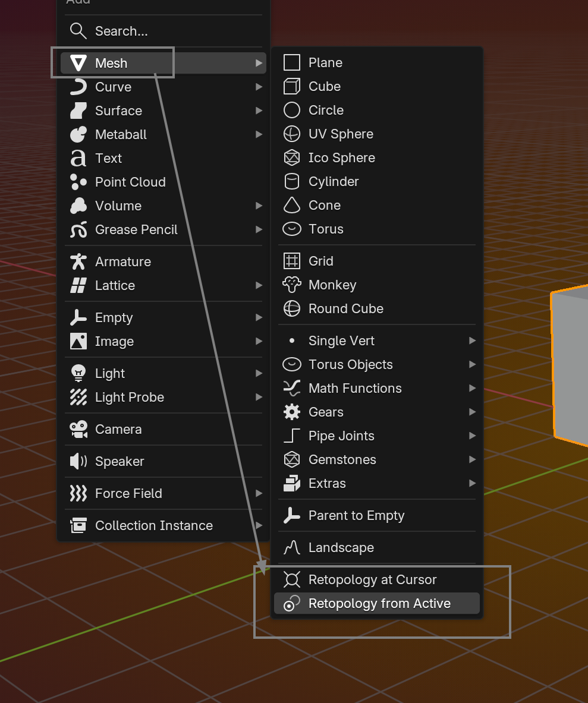Add a Cube from the menu

tap(325, 86)
